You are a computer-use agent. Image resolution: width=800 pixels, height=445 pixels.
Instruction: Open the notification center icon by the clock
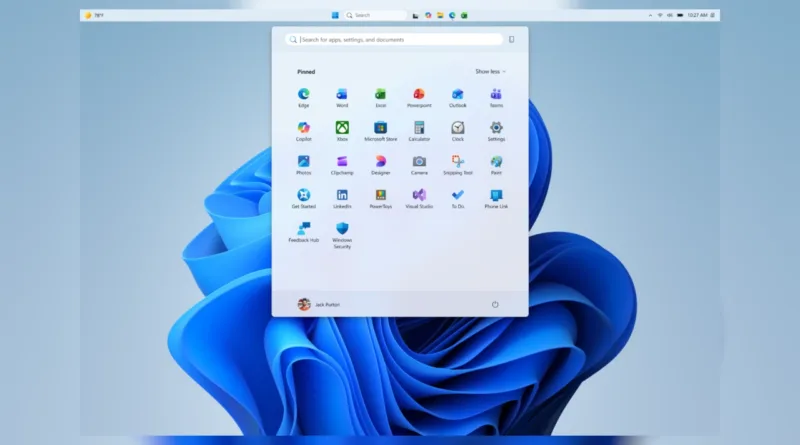[x=712, y=15]
